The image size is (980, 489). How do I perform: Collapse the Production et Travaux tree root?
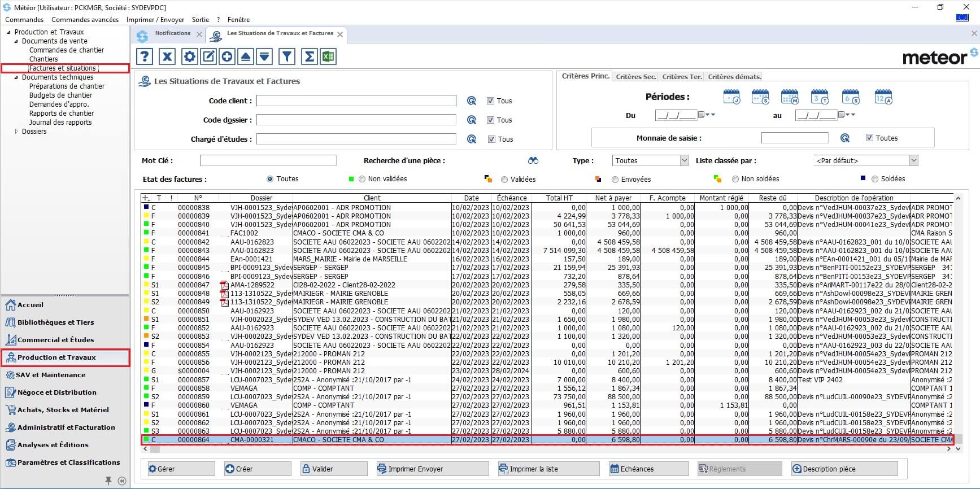[x=8, y=33]
